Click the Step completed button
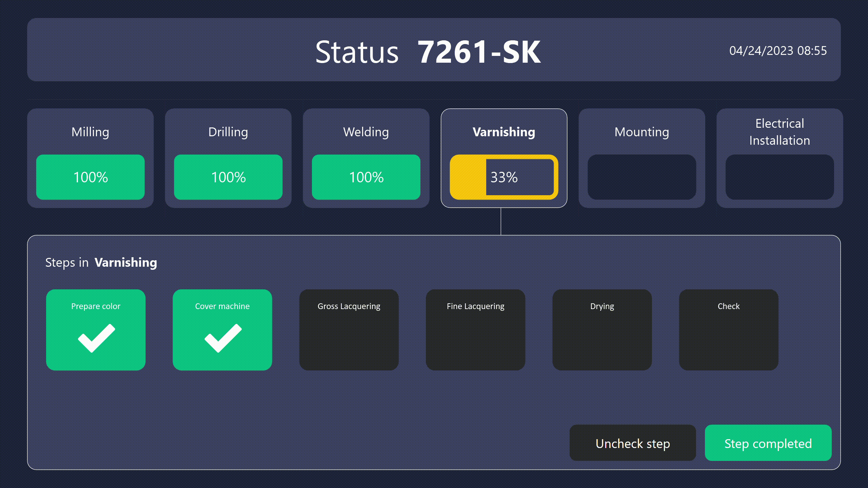 768,443
